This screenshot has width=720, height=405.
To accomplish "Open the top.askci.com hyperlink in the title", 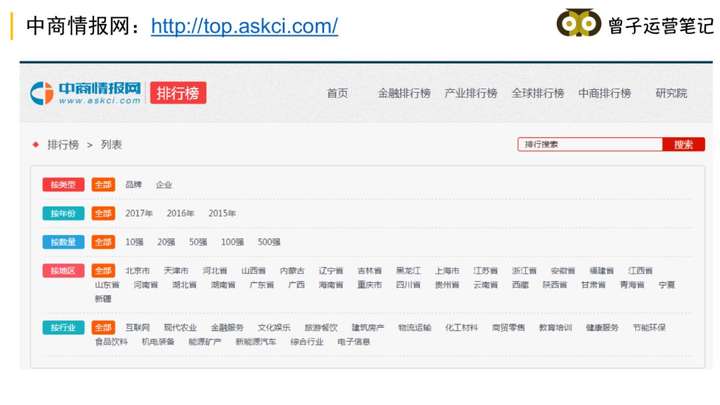I will pyautogui.click(x=244, y=26).
